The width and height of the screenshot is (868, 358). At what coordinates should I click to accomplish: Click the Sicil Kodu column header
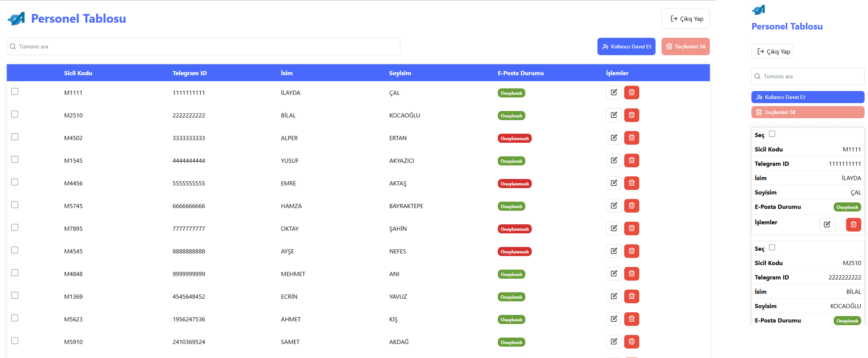(x=78, y=73)
